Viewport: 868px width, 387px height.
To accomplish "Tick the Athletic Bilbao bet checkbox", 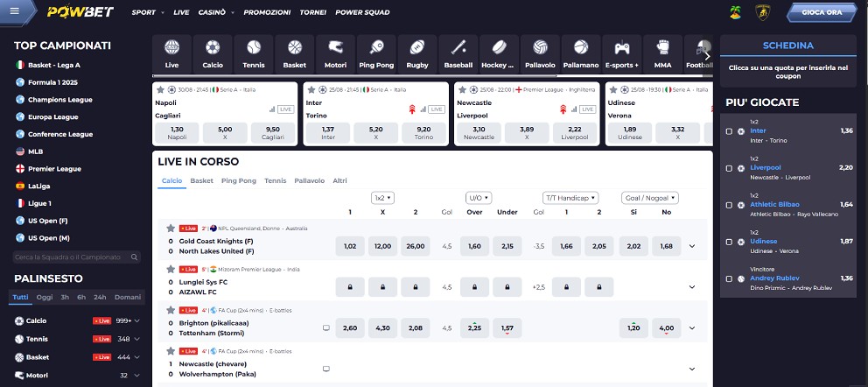I will click(729, 205).
